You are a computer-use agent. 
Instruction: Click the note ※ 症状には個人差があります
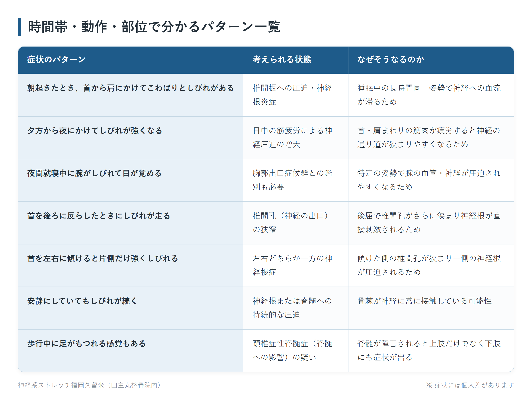pos(470,385)
